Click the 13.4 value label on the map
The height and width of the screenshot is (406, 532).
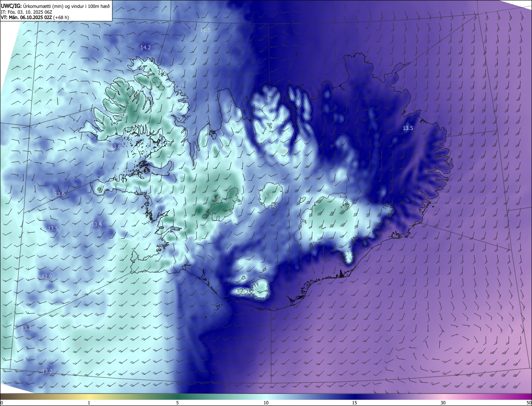[96, 225]
